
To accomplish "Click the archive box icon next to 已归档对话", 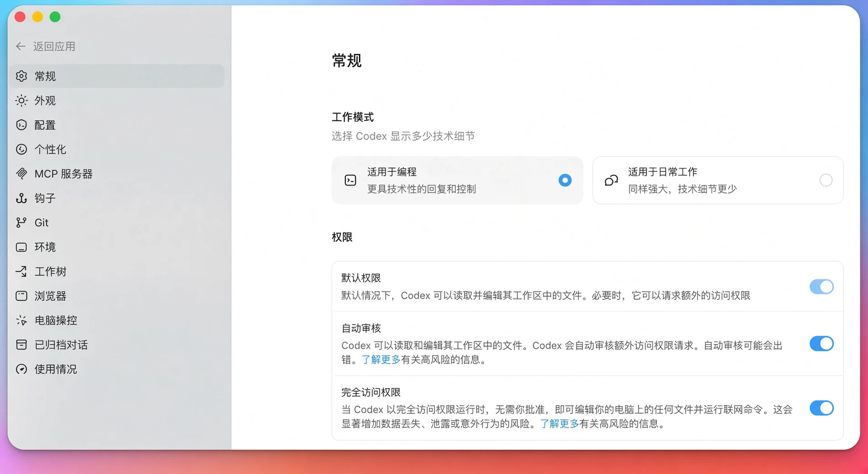I will pos(21,345).
